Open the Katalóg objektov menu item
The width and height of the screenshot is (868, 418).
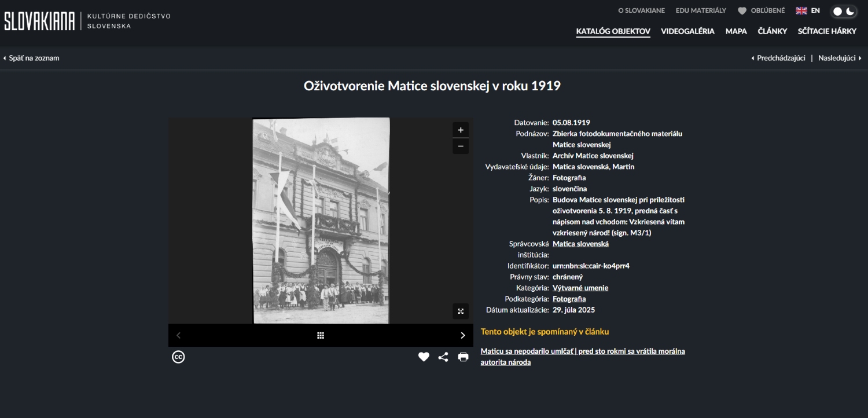613,31
